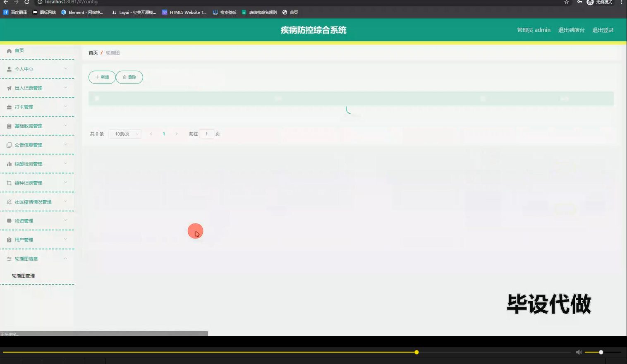Click the browser back arrow
Image resolution: width=627 pixels, height=364 pixels.
6,2
